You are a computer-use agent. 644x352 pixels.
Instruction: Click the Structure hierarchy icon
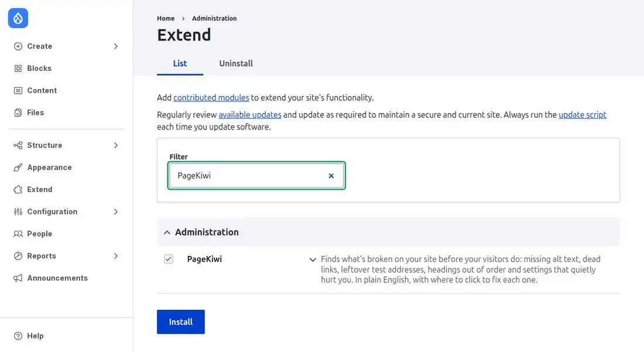pyautogui.click(x=18, y=145)
